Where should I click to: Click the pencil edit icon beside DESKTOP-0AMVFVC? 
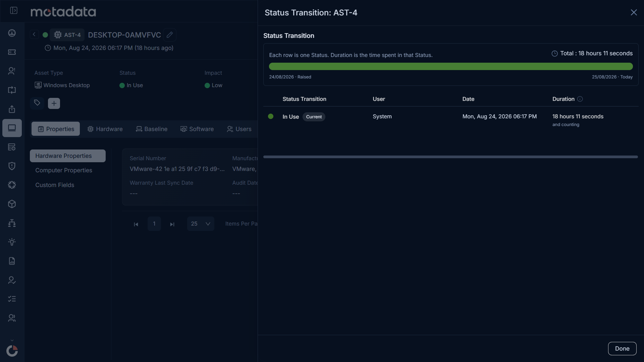click(x=170, y=35)
